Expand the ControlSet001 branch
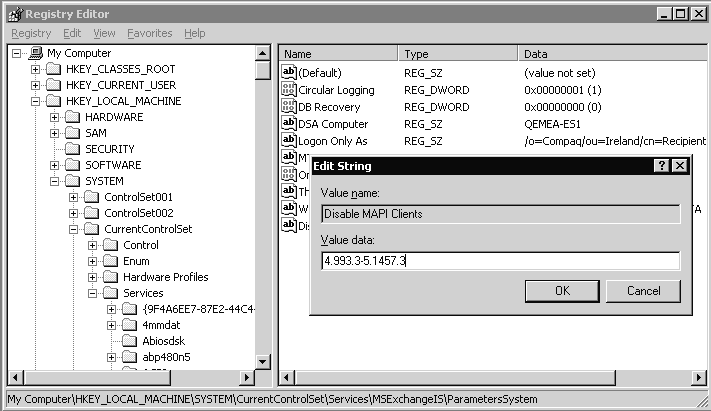711x411 pixels. pos(74,197)
